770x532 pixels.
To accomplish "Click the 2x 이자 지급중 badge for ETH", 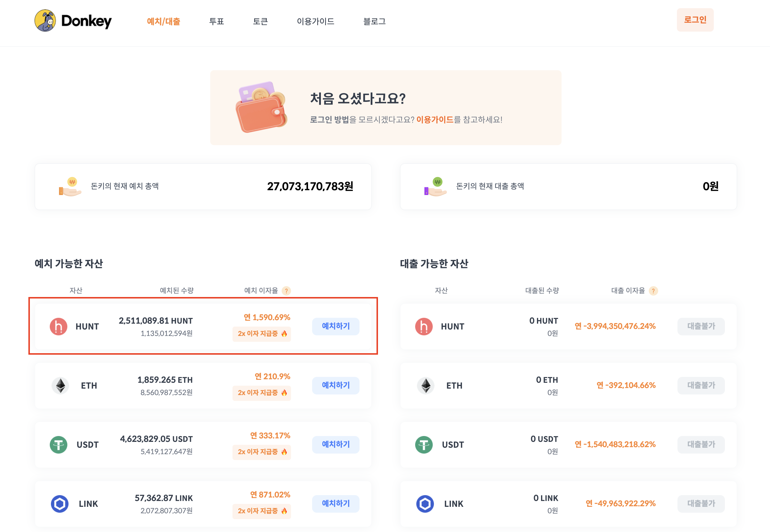I will [261, 393].
